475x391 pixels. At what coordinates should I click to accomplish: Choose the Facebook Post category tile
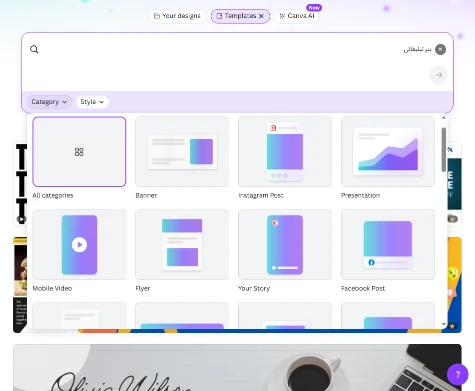(388, 245)
